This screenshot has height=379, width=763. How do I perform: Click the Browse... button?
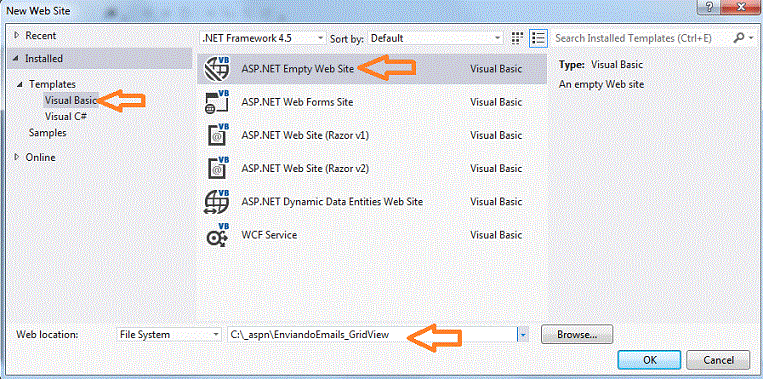click(577, 335)
